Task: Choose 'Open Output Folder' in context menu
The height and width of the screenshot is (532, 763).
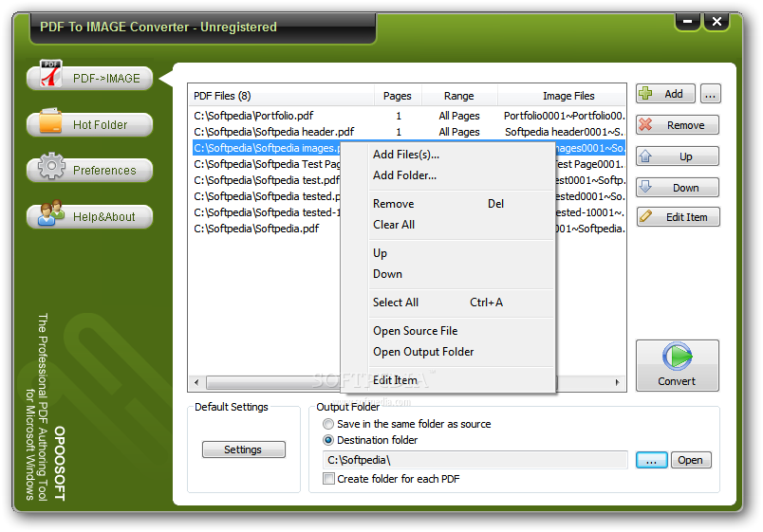Action: pos(448,352)
